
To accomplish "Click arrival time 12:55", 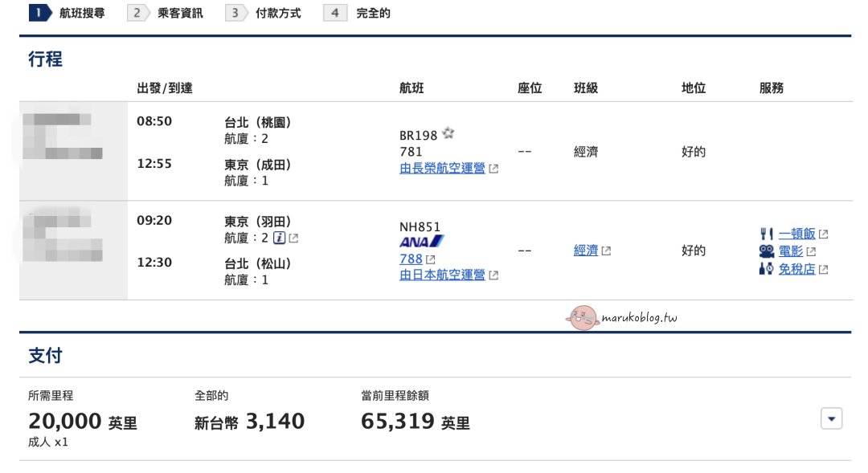I will click(154, 164).
